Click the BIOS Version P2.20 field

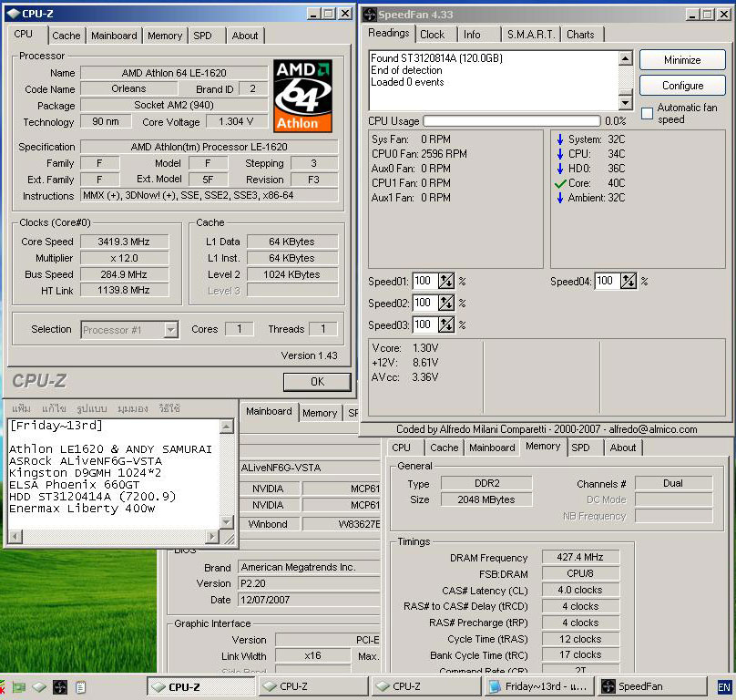click(309, 583)
